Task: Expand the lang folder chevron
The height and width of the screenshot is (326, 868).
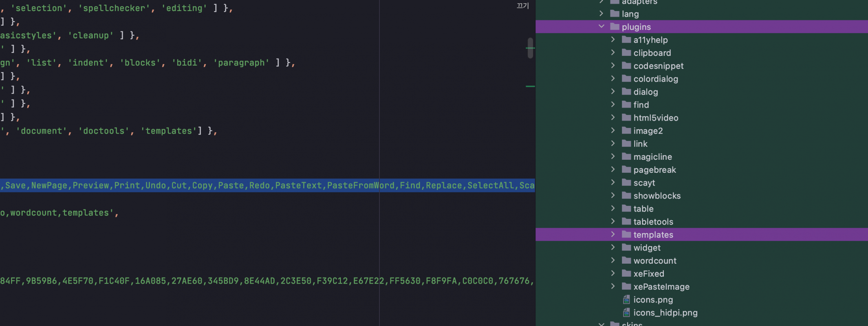Action: pyautogui.click(x=601, y=13)
